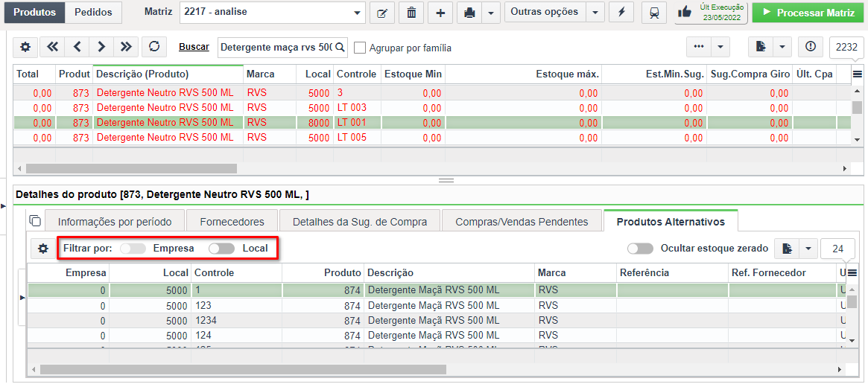Click the lower grid export file icon
The image size is (868, 387).
click(x=786, y=249)
